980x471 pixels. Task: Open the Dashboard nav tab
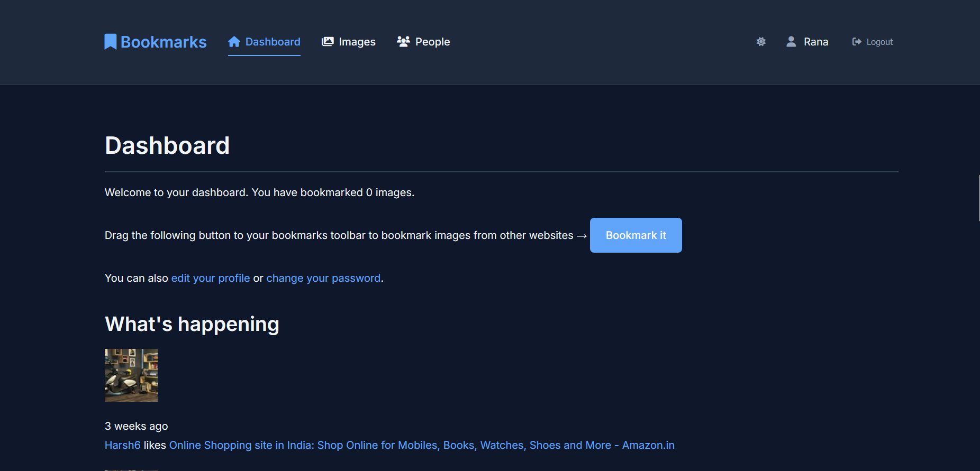(x=264, y=42)
